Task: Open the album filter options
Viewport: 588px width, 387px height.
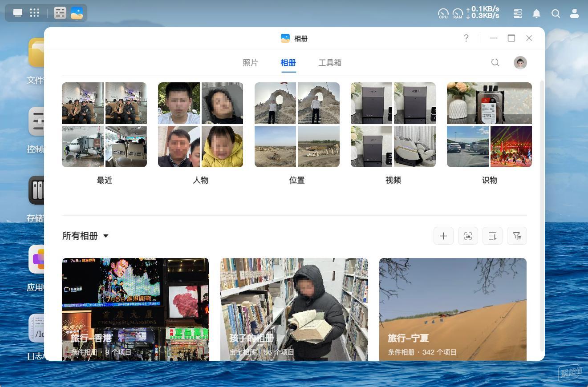Action: point(517,236)
